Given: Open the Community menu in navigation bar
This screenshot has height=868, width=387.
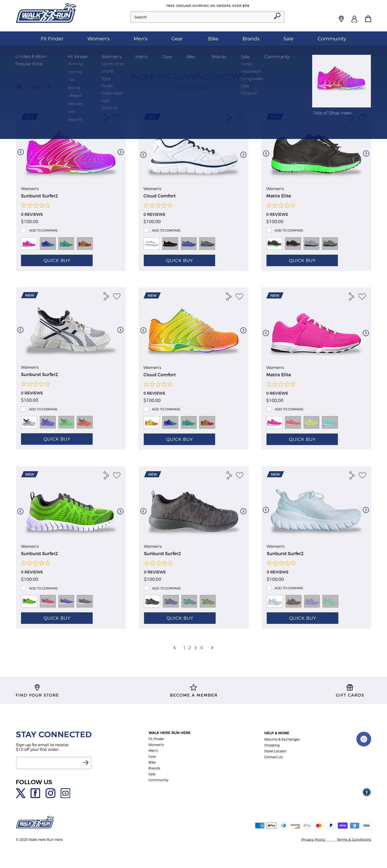Looking at the screenshot, I should point(332,39).
